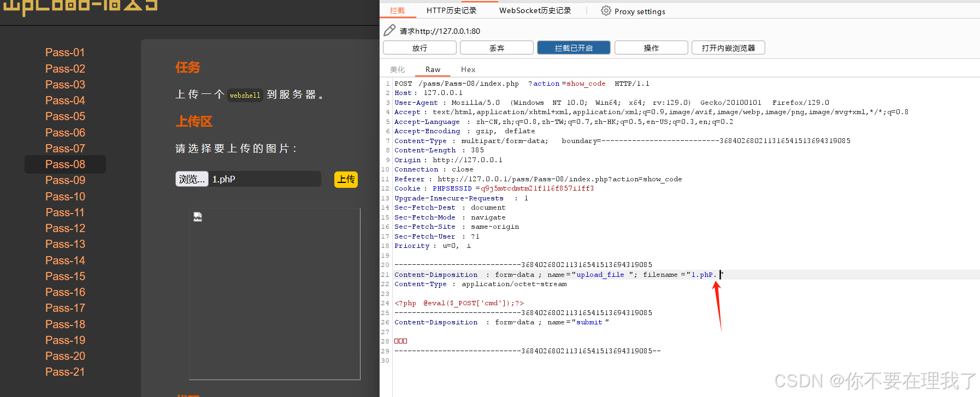Click the Content-Length value 385

pos(477,150)
